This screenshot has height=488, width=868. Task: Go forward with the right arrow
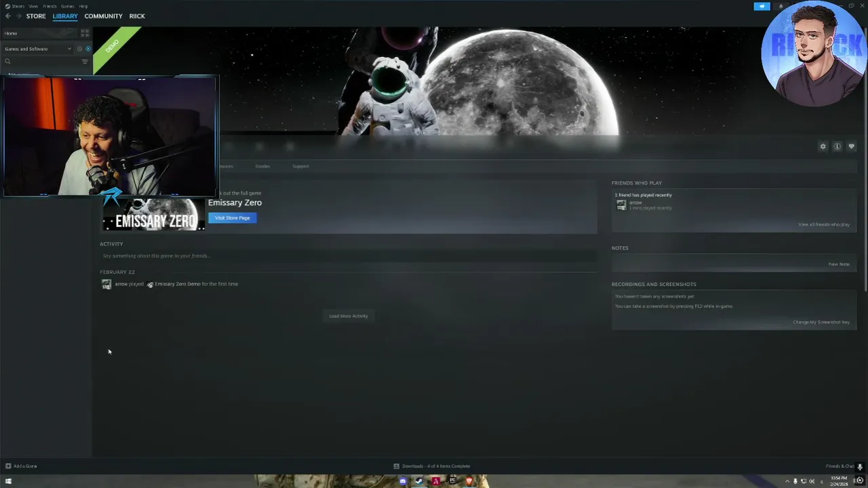coord(18,16)
